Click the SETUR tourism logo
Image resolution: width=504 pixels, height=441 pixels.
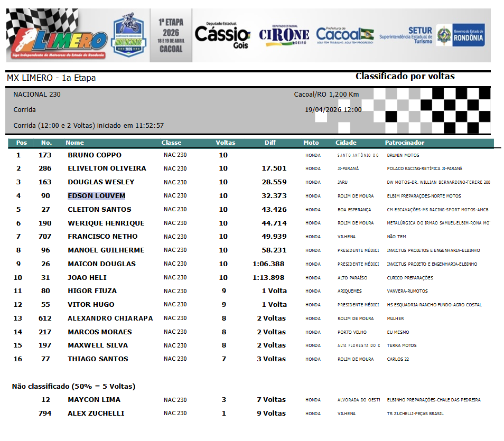406,35
